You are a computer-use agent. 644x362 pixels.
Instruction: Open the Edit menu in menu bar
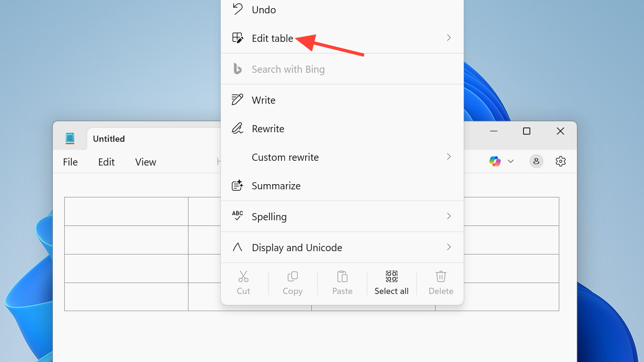106,162
